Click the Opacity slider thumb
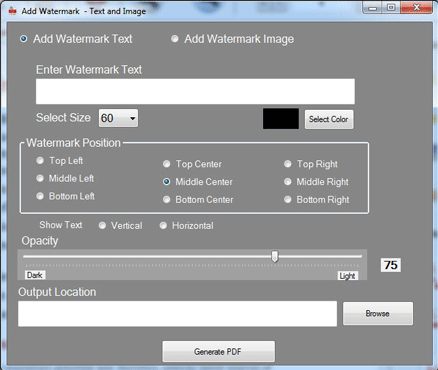The width and height of the screenshot is (438, 370). pos(275,256)
